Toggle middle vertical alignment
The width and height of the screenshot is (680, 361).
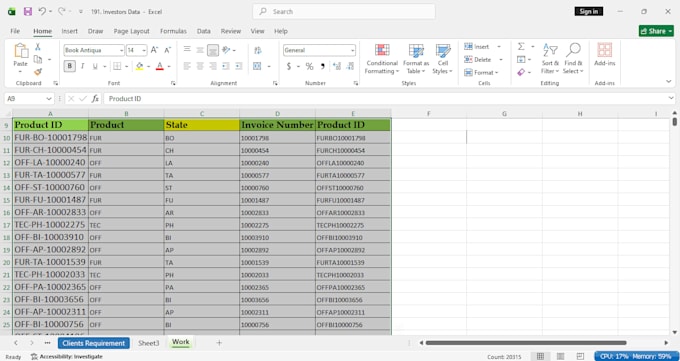pyautogui.click(x=200, y=50)
